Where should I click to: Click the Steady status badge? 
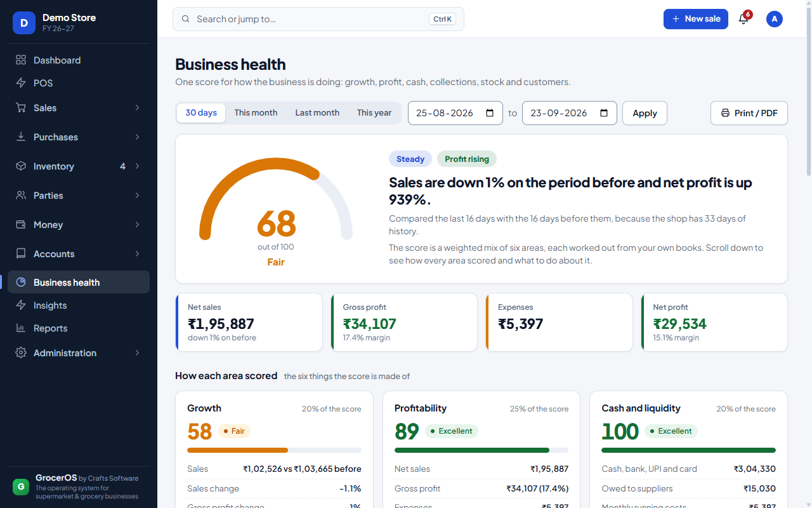[410, 159]
